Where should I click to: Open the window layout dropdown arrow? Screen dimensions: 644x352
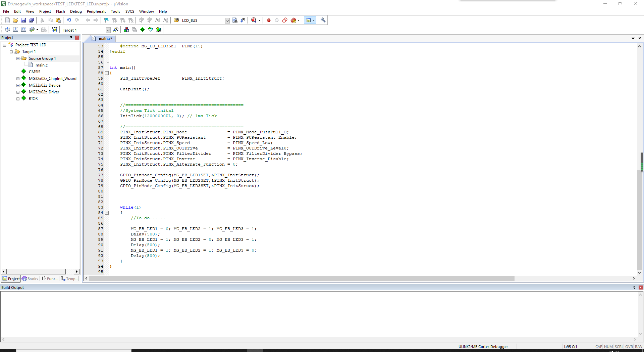click(314, 20)
